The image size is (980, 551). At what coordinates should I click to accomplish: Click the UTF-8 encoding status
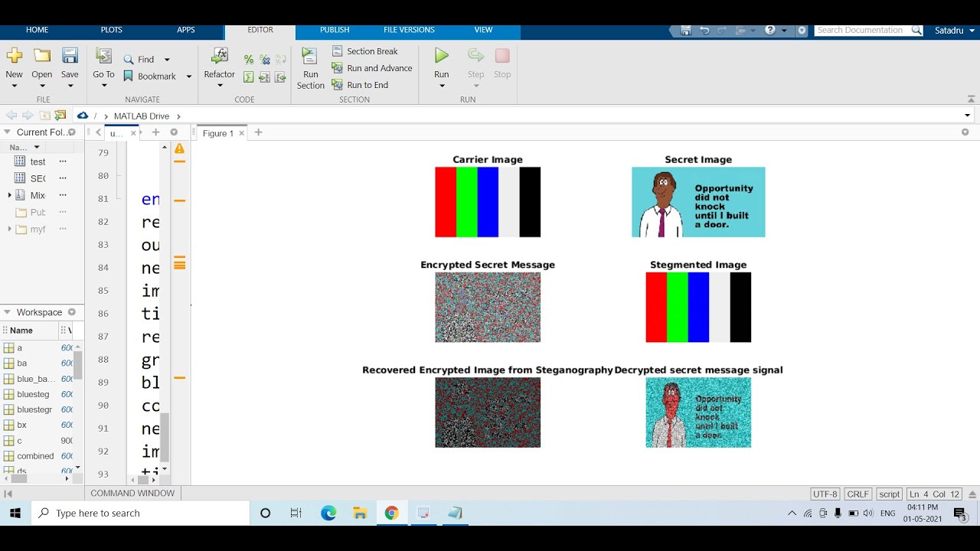point(825,494)
